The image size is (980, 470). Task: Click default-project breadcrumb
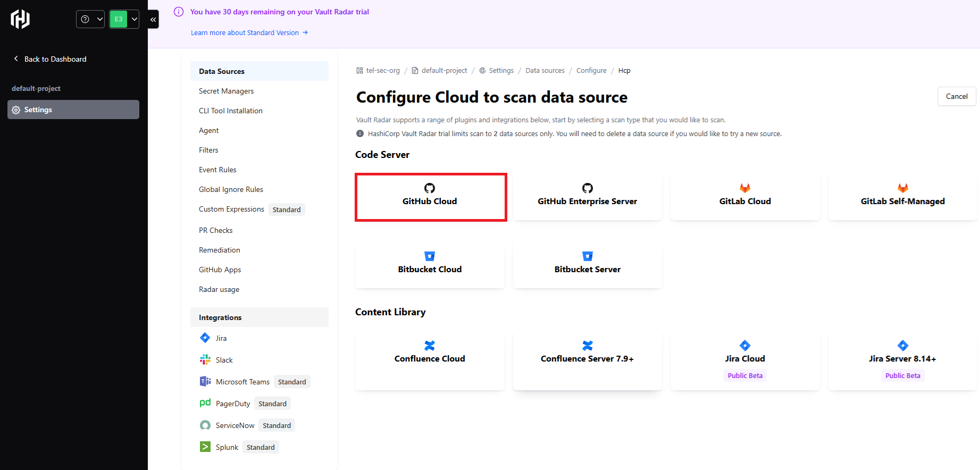(x=445, y=70)
